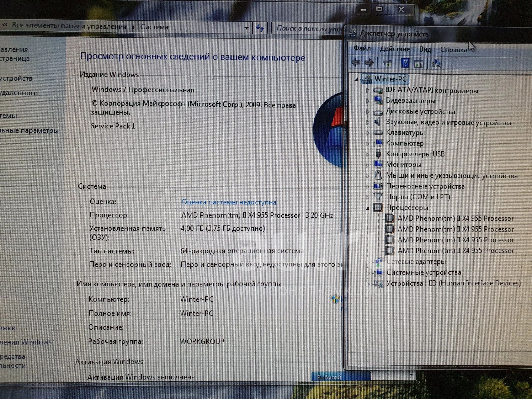Click the toolbar icon right of the help icon
The width and height of the screenshot is (532, 399).
point(419,64)
